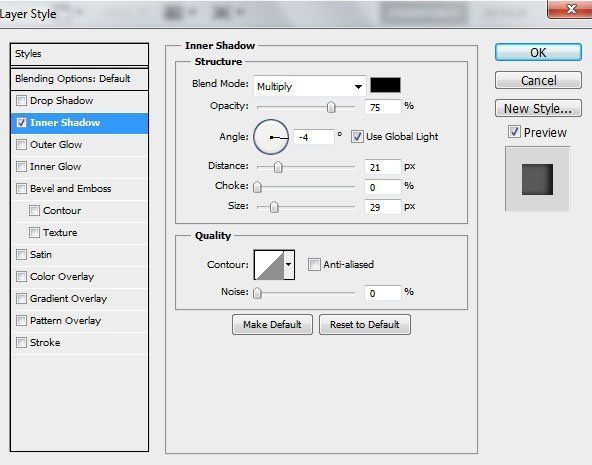Enable the Gradient Overlay checkbox
The width and height of the screenshot is (592, 465).
[x=22, y=299]
